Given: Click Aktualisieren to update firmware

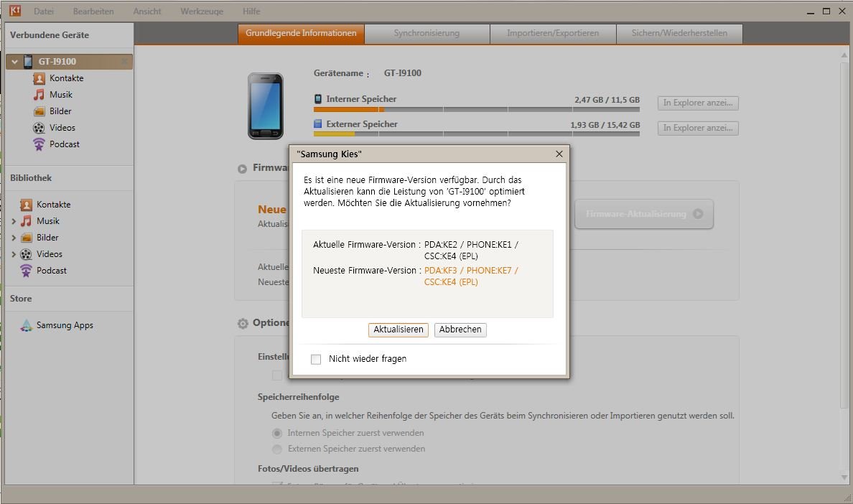Looking at the screenshot, I should click(398, 330).
